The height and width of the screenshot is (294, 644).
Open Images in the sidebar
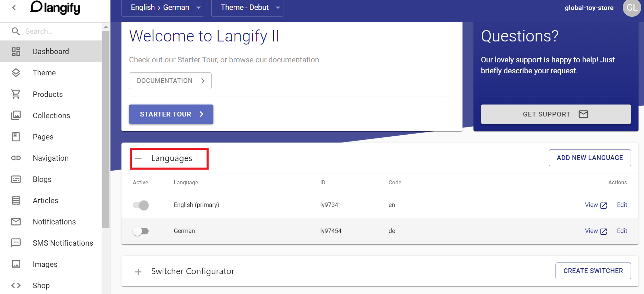point(51,264)
